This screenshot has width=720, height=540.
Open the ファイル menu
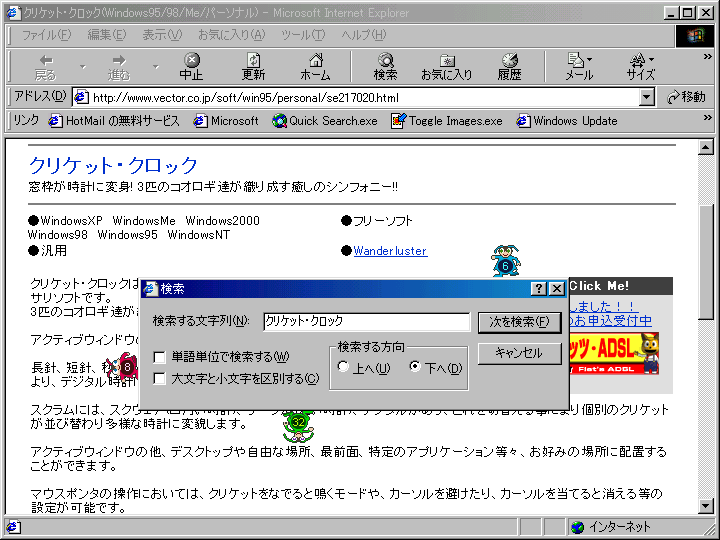(46, 35)
